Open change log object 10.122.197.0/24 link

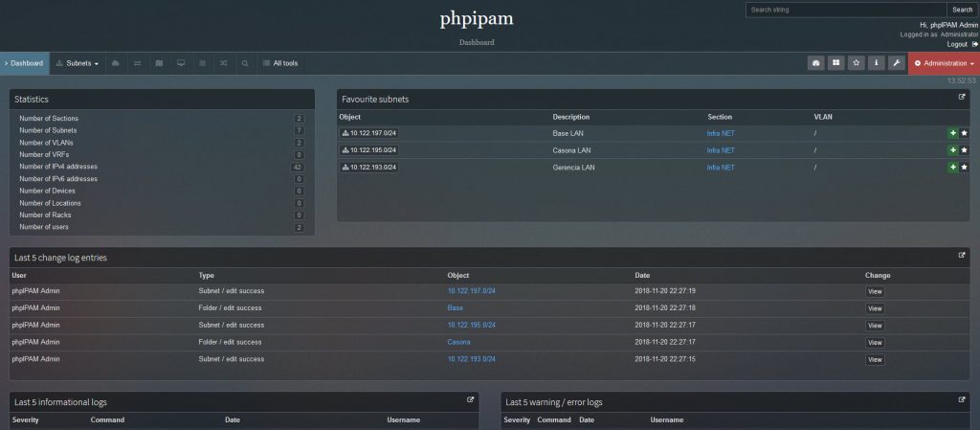pyautogui.click(x=471, y=290)
